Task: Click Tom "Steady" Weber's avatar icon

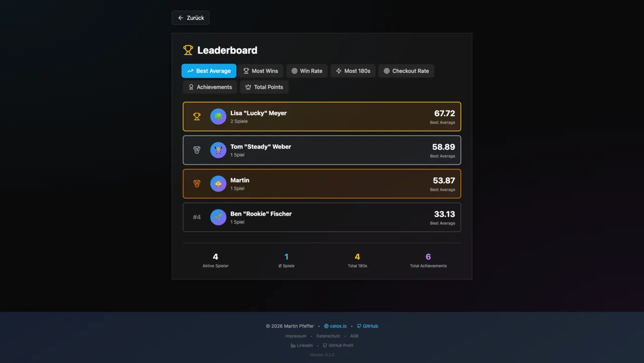Action: click(x=218, y=150)
